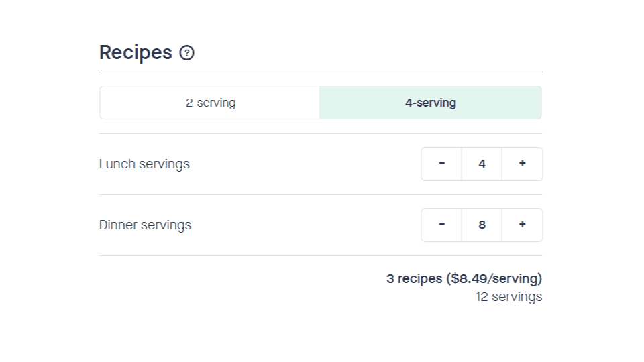Switch the plan to 2-serving recipes
The image size is (644, 362).
click(210, 103)
